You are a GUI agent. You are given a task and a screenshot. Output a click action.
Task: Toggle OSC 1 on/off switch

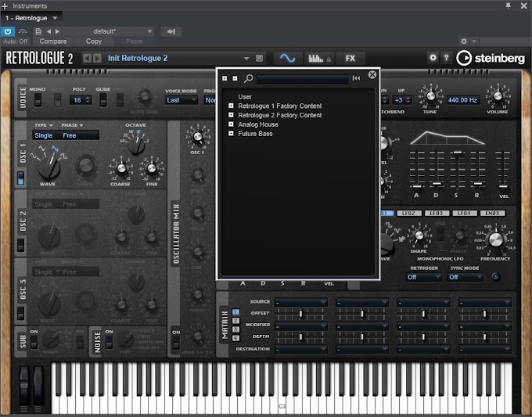20,178
